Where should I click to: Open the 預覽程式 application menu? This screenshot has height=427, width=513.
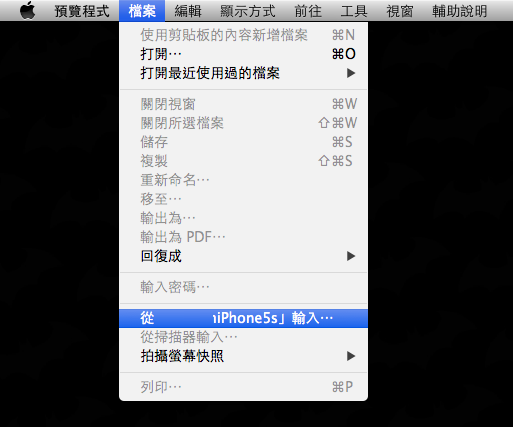82,11
